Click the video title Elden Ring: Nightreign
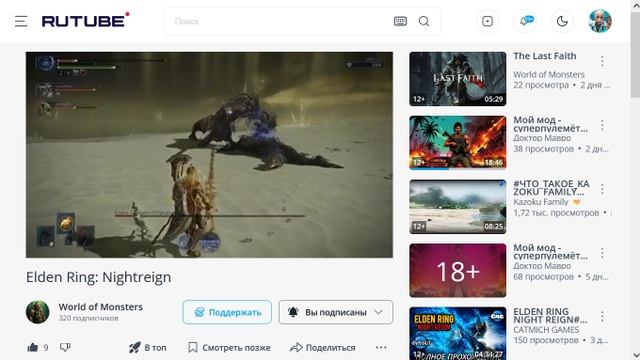This screenshot has width=640, height=360. [x=98, y=277]
